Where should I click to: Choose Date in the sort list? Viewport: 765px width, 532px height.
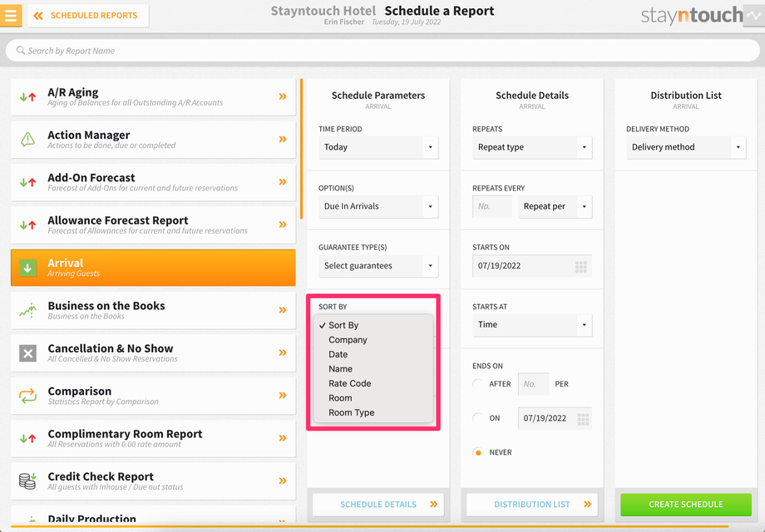coord(373,354)
